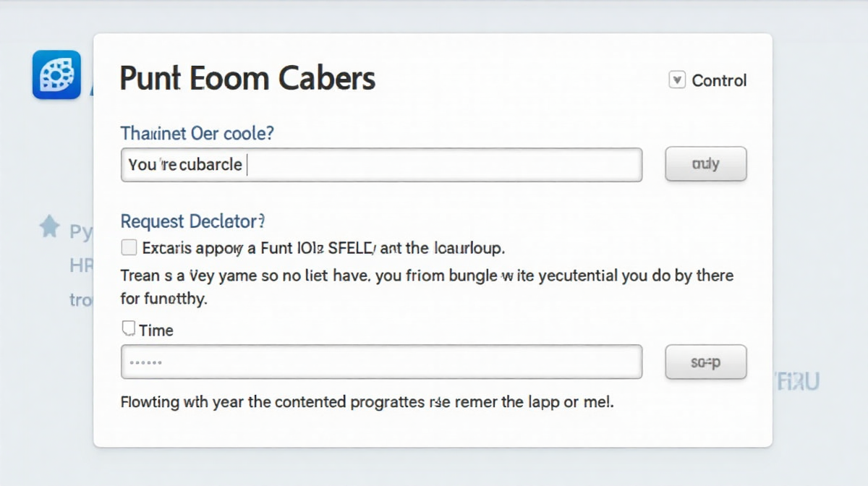Click the 'Control' text label
Image resolution: width=868 pixels, height=486 pixels.
[x=719, y=80]
